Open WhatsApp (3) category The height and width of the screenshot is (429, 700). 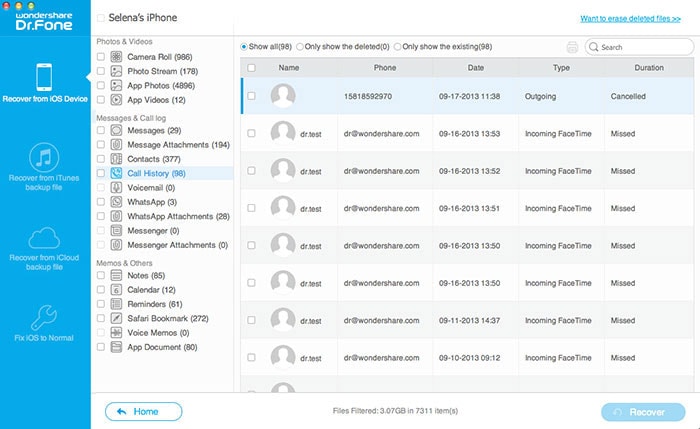tap(152, 202)
